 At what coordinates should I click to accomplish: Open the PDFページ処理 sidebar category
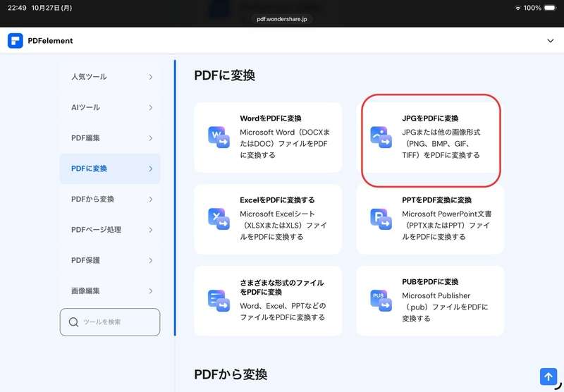click(x=110, y=230)
